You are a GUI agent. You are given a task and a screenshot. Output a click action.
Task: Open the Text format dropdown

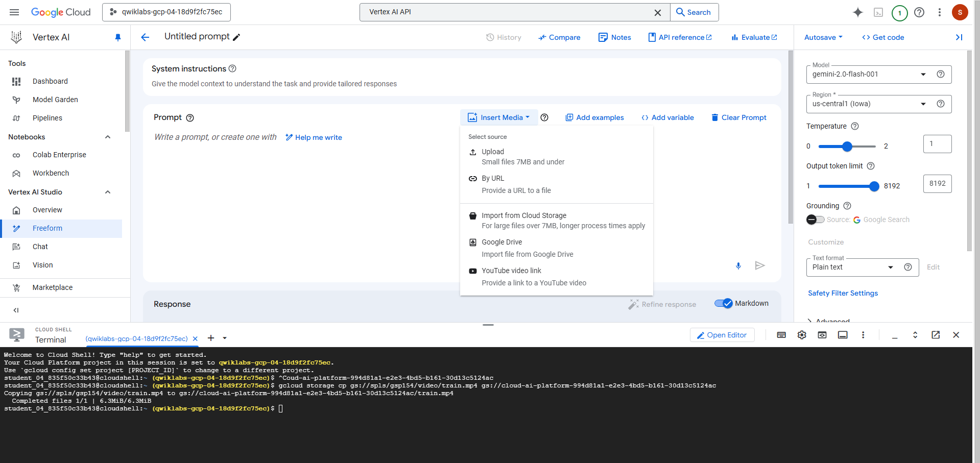click(x=863, y=267)
